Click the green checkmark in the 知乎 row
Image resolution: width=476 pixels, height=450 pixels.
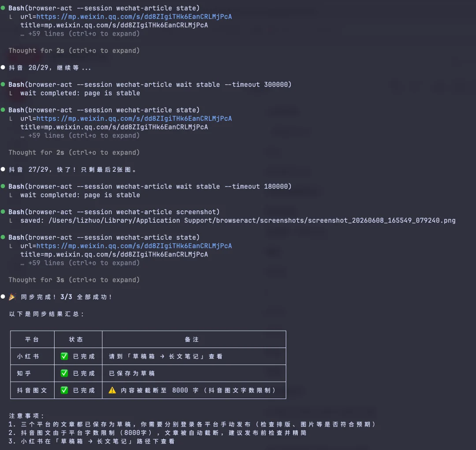[64, 373]
